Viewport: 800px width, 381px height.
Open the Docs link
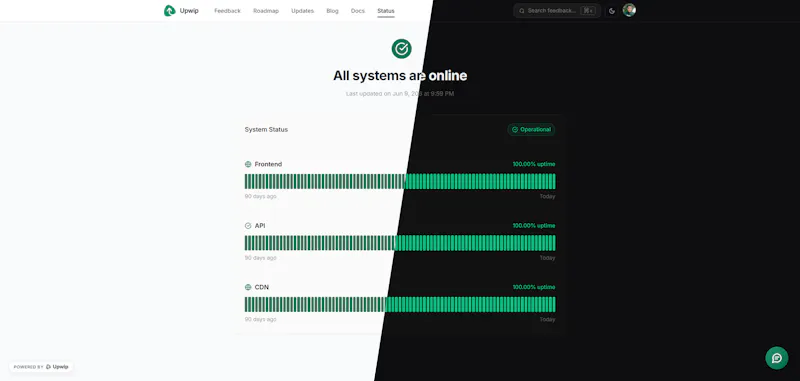(358, 11)
